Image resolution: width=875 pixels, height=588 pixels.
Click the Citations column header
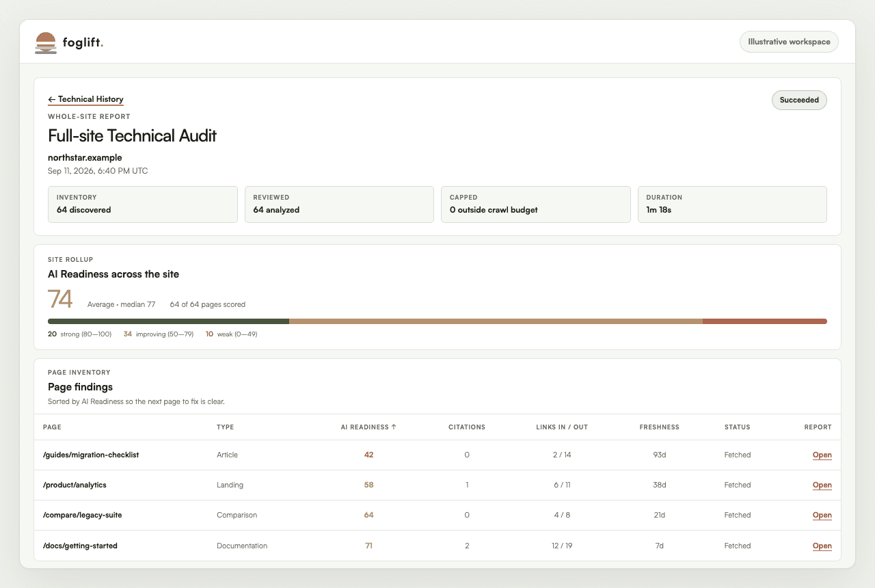point(467,427)
